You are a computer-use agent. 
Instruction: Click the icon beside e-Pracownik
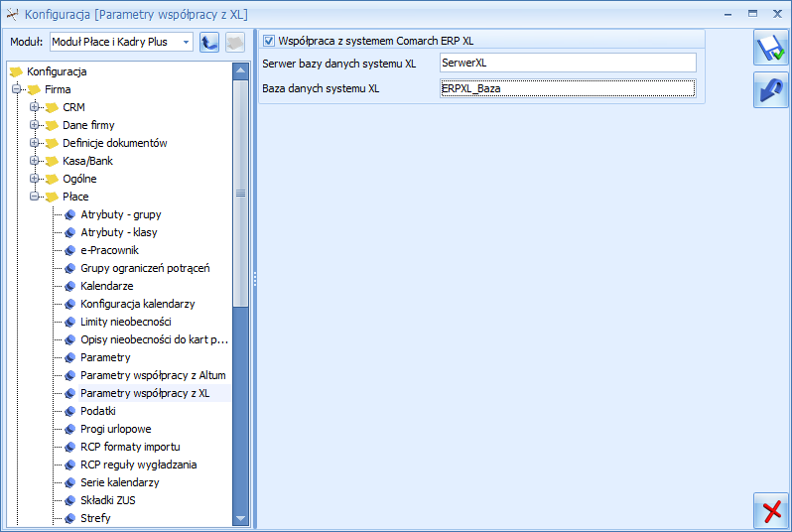coord(70,250)
